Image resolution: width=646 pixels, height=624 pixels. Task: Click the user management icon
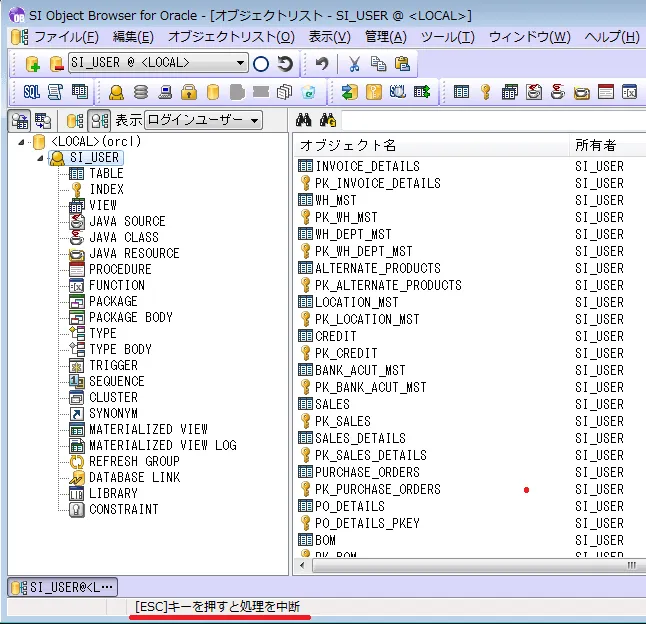(116, 92)
